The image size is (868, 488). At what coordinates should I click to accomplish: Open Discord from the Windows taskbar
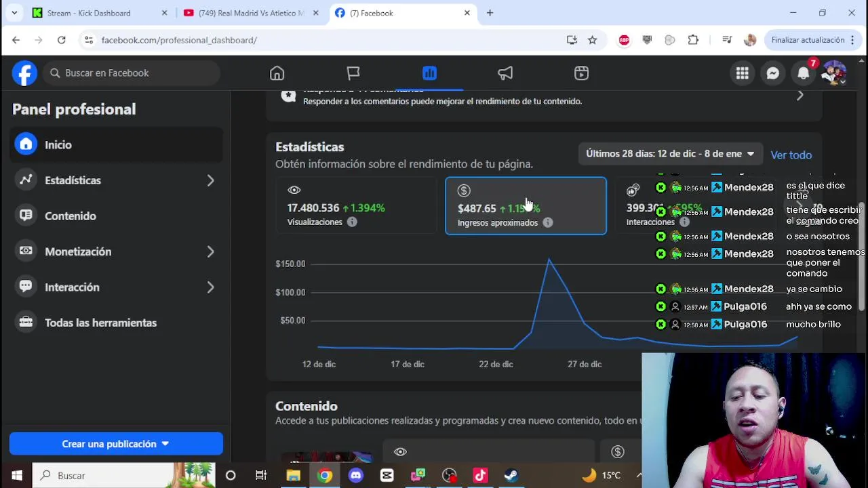click(x=356, y=475)
